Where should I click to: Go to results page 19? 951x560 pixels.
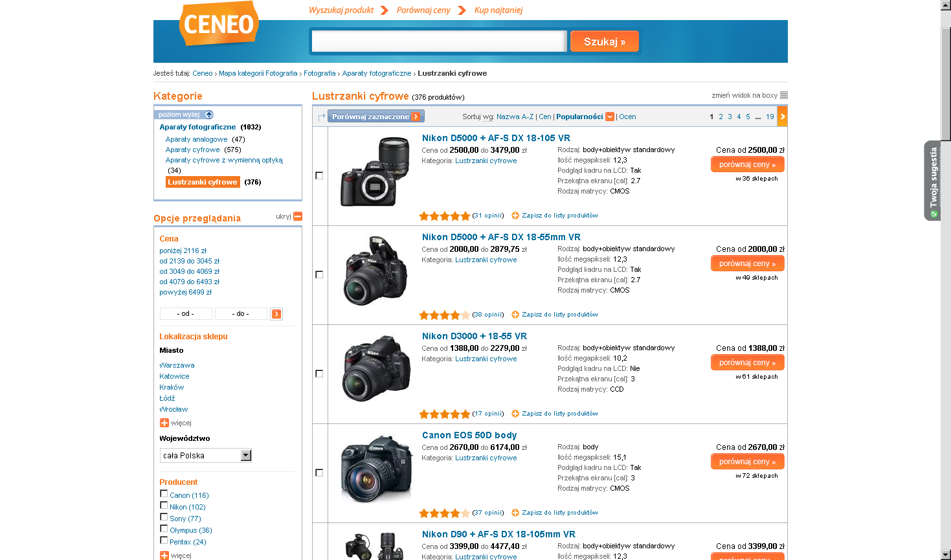pyautogui.click(x=770, y=117)
